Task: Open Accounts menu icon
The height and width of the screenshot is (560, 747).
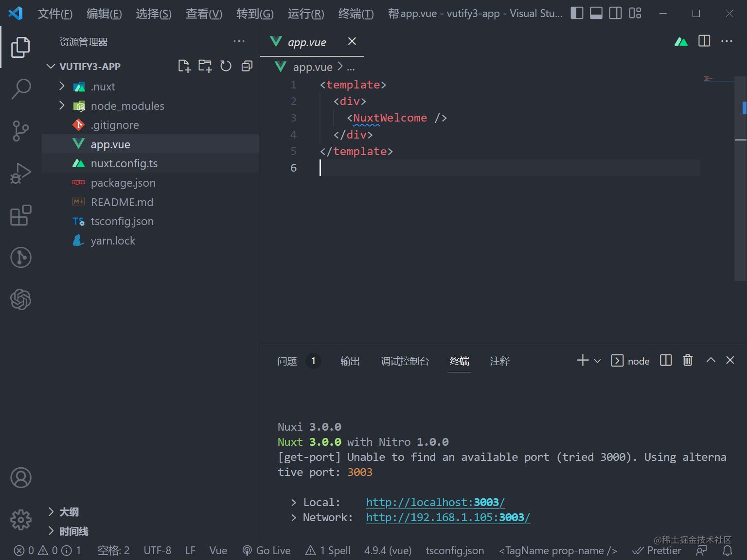Action: 20,478
